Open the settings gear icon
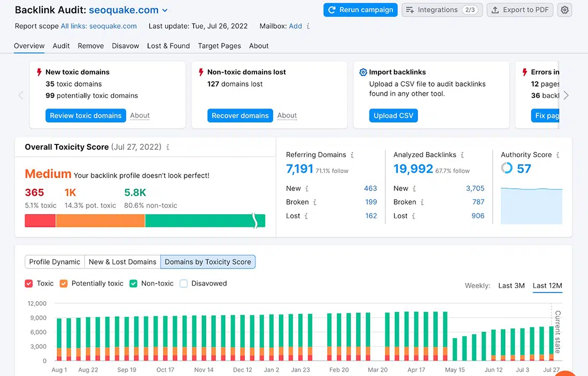 tap(564, 10)
